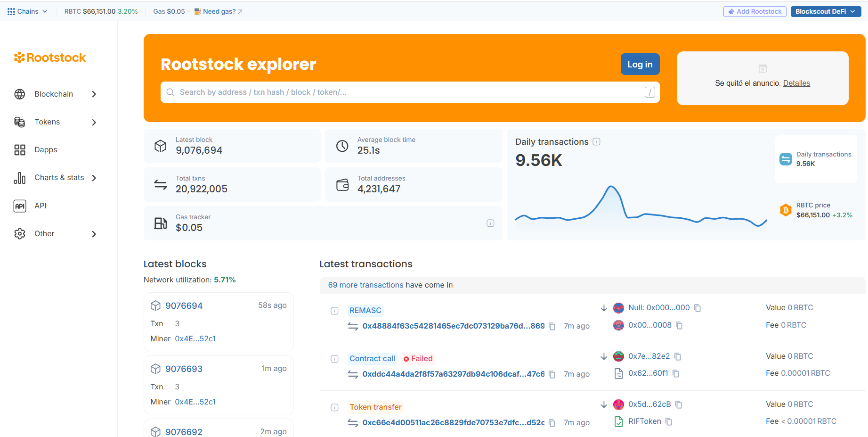868x437 pixels.
Task: Open the Blockscout DeFi dropdown
Action: pyautogui.click(x=826, y=11)
